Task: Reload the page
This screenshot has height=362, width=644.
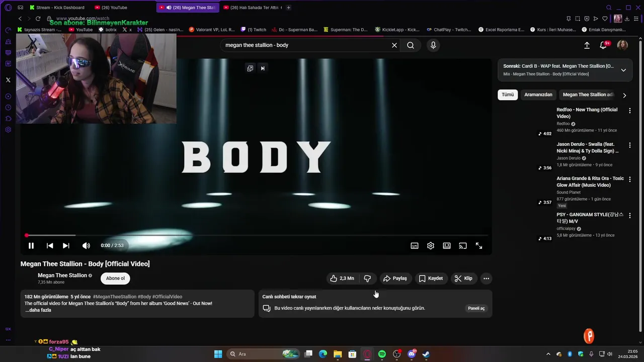Action: [x=38, y=19]
